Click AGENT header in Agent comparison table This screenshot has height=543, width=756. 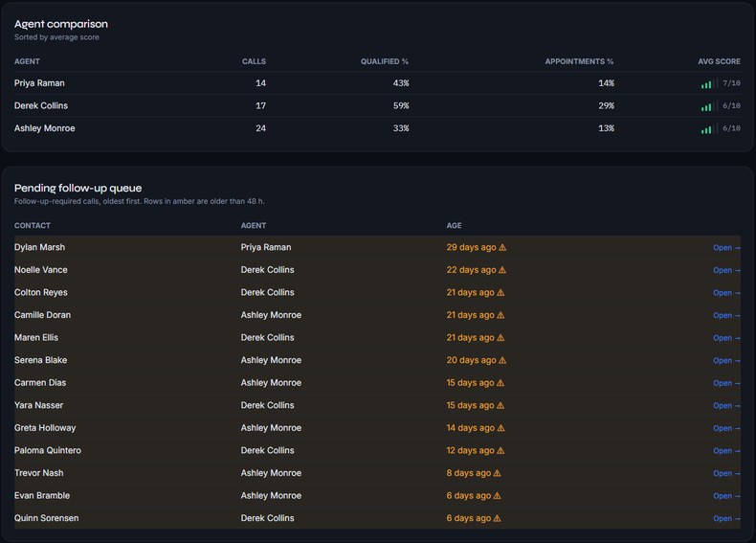click(27, 61)
